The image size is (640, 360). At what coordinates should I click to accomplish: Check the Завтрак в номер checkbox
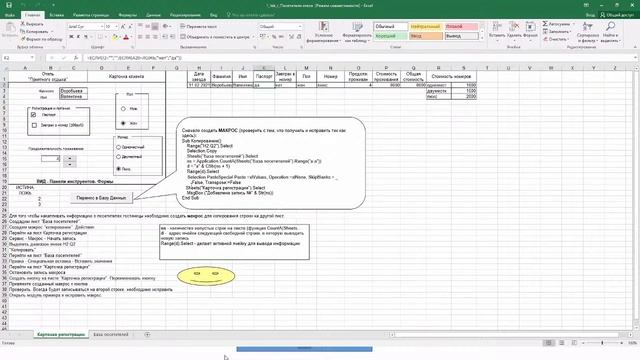(34, 125)
